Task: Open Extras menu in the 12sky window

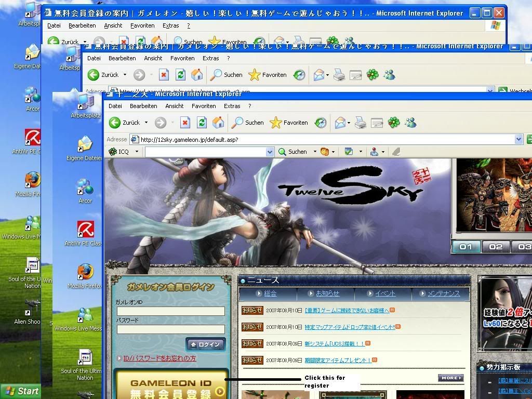Action: (232, 106)
